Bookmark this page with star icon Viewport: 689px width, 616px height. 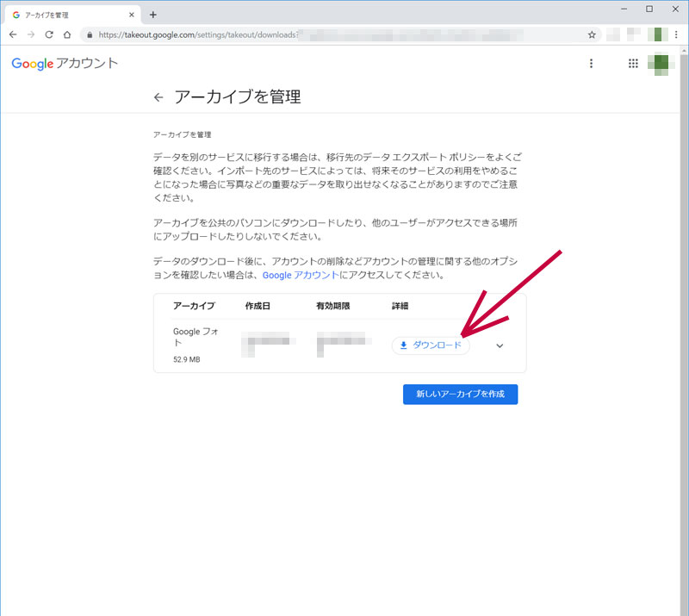click(x=592, y=35)
